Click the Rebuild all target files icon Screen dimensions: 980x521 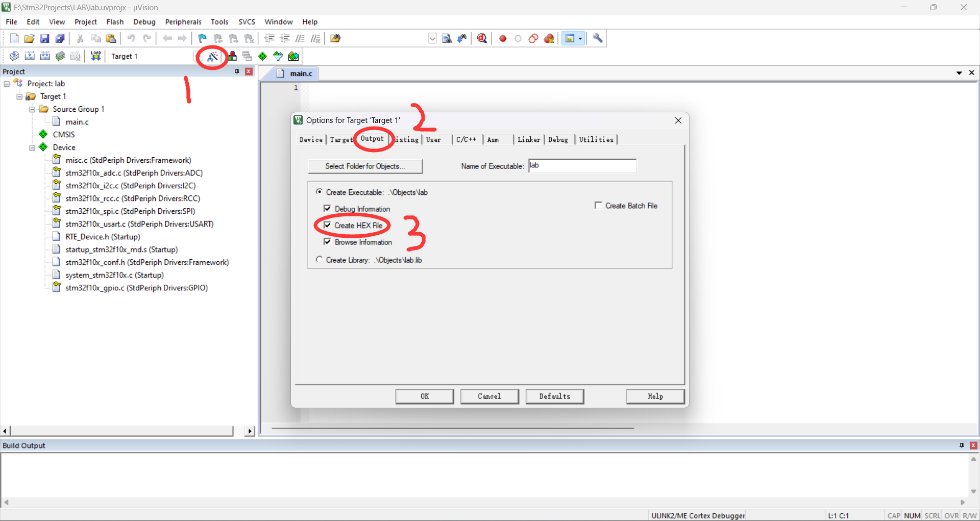(45, 56)
